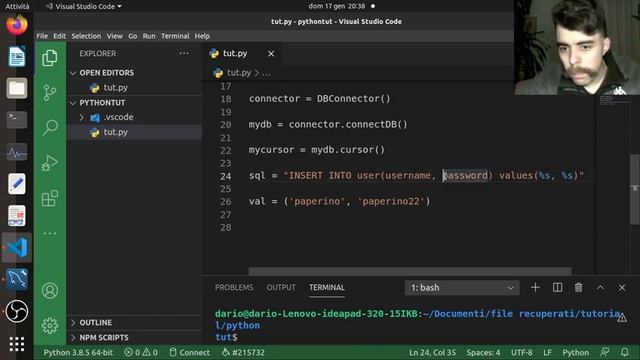Open System Monitor from the dock
640x360 pixels.
[17, 152]
